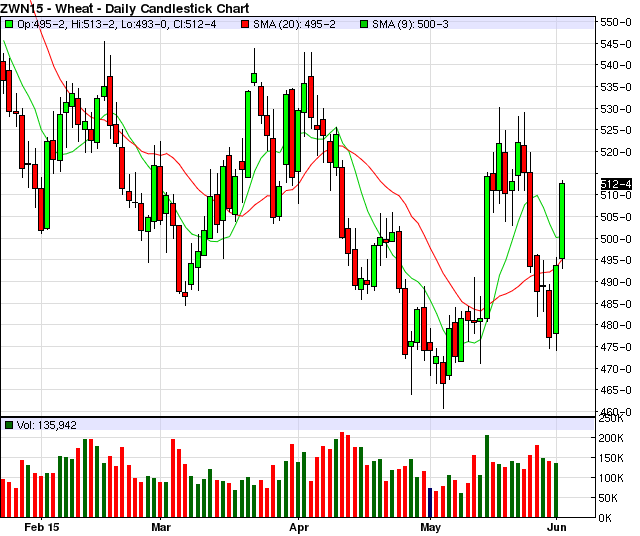Screen dimensions: 640x536
Task: Click the dark green Vol legend square
Action: pos(9,425)
